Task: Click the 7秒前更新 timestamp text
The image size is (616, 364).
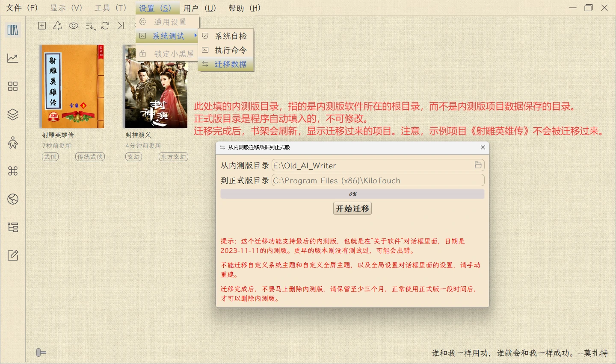Action: pyautogui.click(x=56, y=146)
